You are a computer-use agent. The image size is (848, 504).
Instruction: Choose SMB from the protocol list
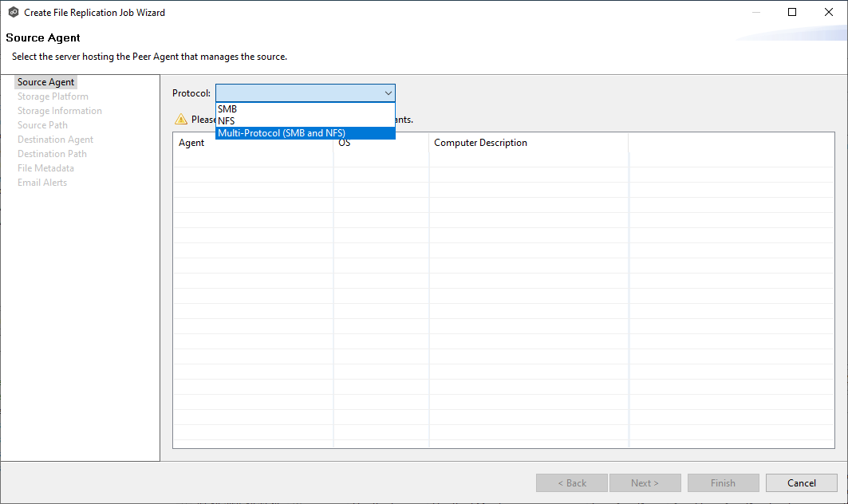point(227,109)
